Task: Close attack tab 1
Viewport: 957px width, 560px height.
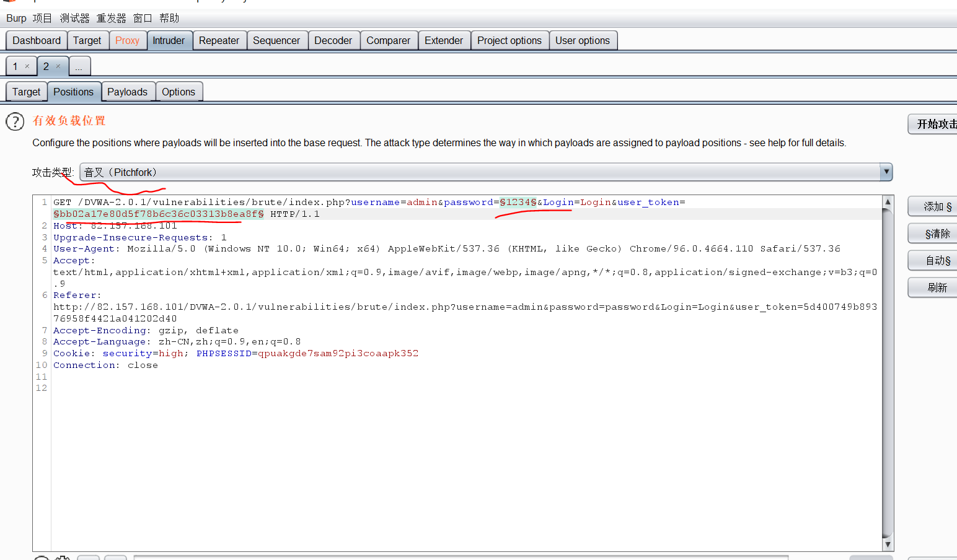Action: (x=27, y=66)
